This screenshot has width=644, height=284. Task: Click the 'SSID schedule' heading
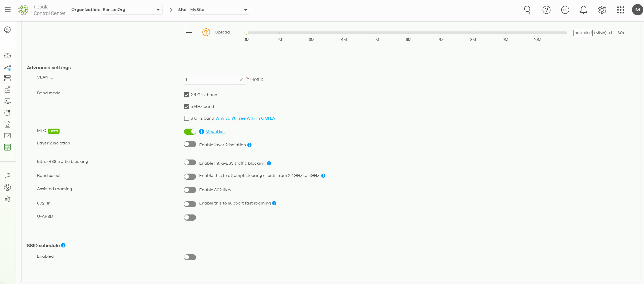43,246
